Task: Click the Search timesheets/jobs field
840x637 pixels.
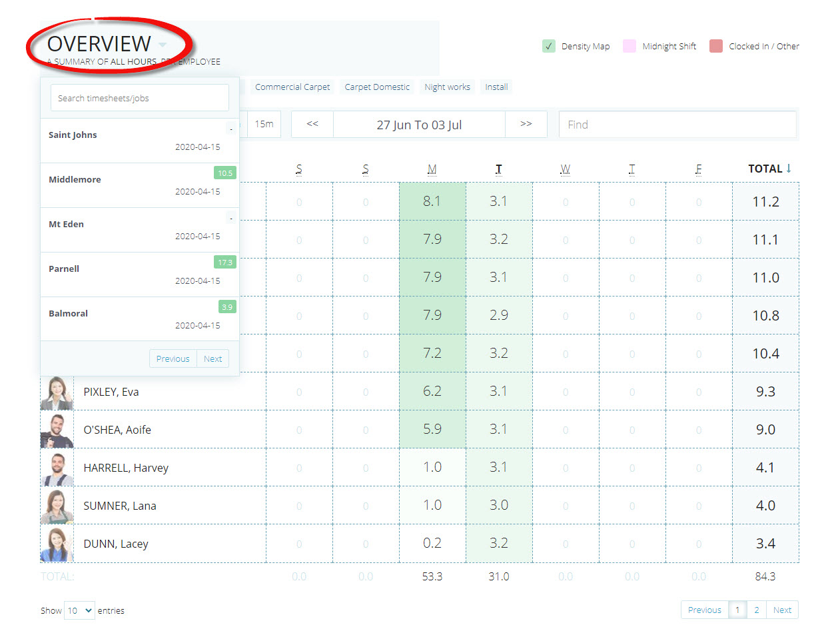Action: click(x=139, y=98)
